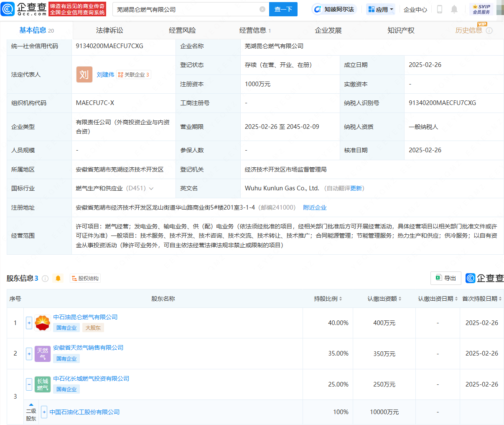Click the 中石油昆仑燃气 company logo

[x=43, y=323]
